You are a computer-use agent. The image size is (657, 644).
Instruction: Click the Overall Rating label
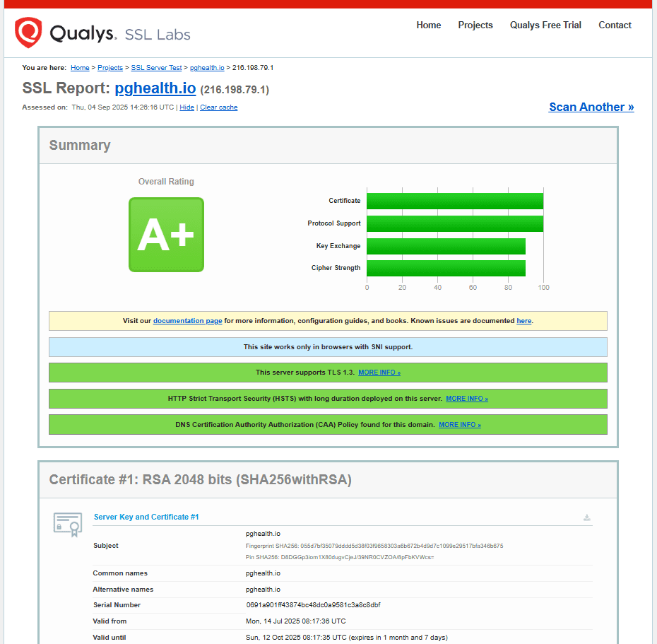[166, 182]
